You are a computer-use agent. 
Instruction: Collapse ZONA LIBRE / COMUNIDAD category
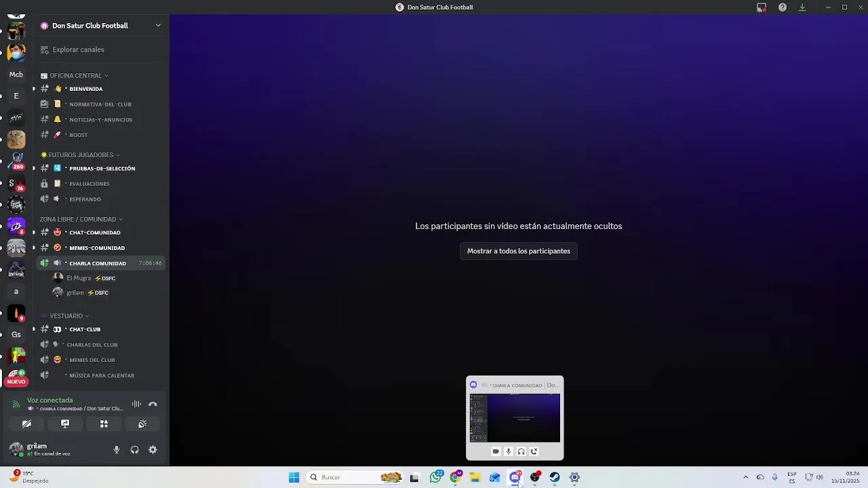(81, 219)
